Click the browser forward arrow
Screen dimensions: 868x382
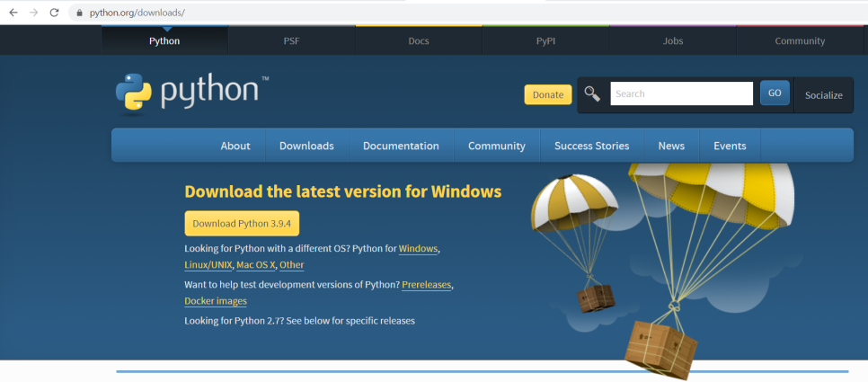click(34, 13)
